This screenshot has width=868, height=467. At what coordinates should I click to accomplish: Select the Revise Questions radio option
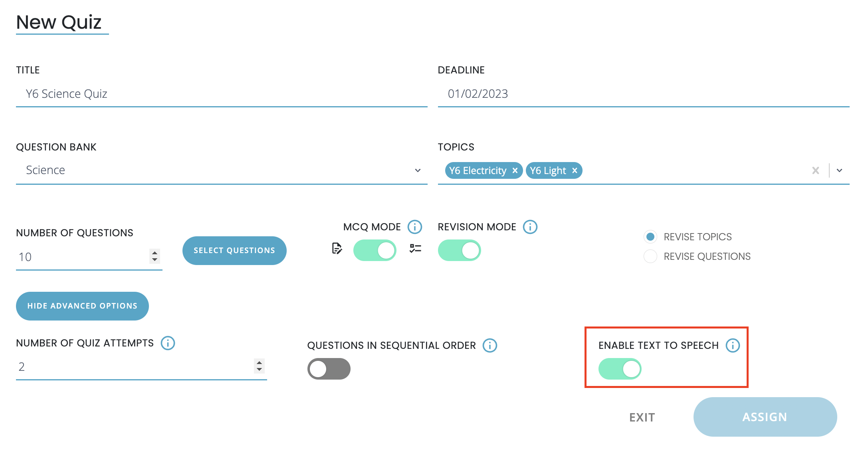650,256
